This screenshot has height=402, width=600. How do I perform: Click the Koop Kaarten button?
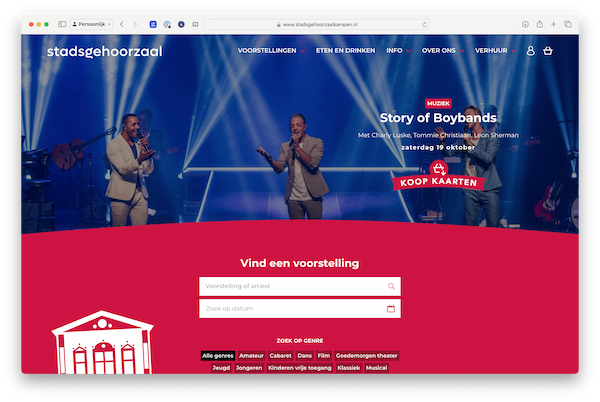pos(439,181)
